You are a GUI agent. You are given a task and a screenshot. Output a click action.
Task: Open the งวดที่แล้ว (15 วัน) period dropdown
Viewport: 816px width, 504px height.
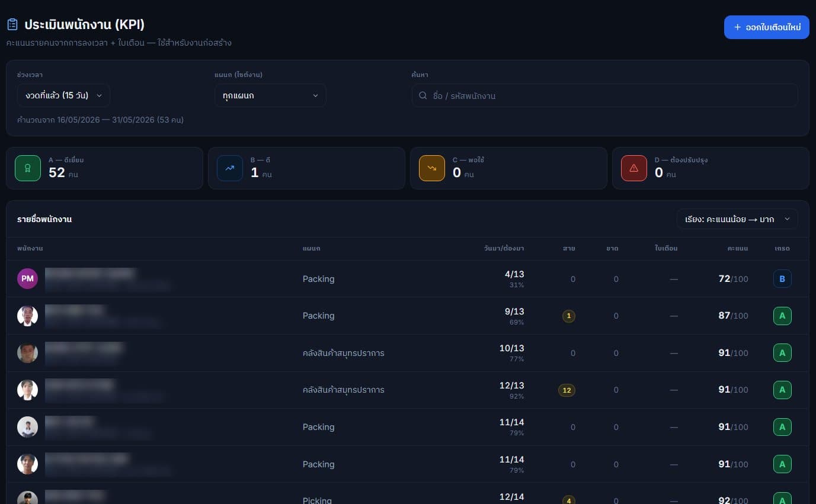pyautogui.click(x=63, y=95)
